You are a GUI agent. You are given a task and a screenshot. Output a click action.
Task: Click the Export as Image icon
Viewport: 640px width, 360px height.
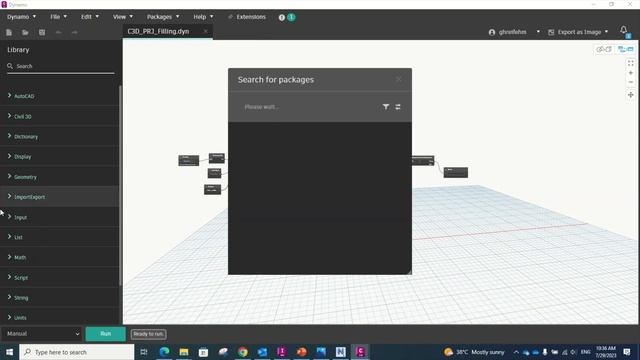(x=551, y=32)
